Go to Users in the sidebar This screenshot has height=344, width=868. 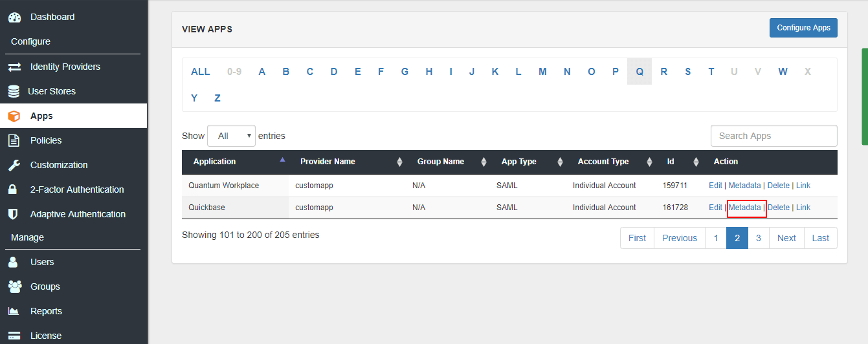(x=42, y=262)
